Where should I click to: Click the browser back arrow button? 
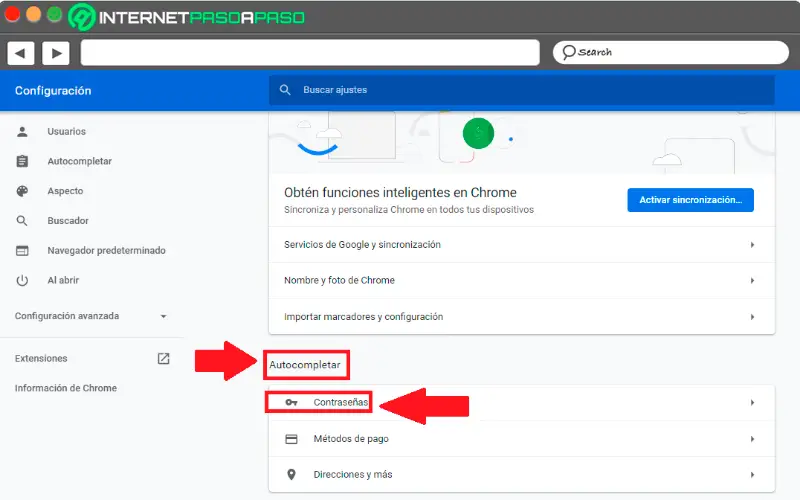click(x=20, y=53)
